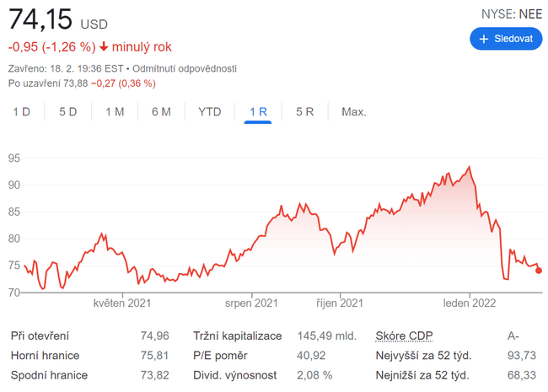Image resolution: width=548 pixels, height=392 pixels.
Task: Select the YTD tab
Action: (210, 111)
